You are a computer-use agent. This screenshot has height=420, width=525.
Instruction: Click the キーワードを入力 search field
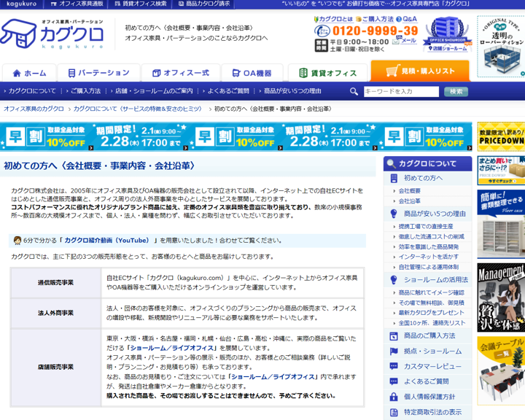coord(401,91)
